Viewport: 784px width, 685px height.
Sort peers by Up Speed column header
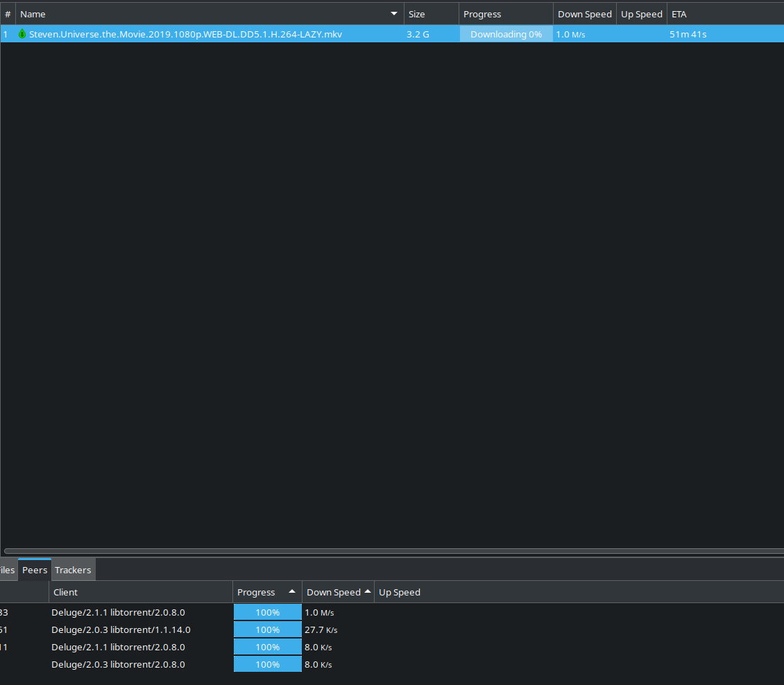click(400, 592)
